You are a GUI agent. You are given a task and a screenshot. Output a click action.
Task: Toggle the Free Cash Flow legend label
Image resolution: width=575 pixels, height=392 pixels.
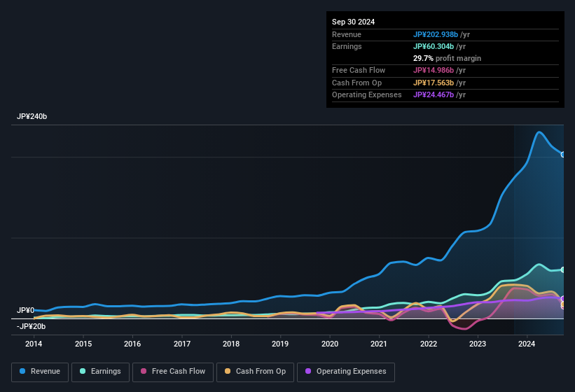pos(179,372)
